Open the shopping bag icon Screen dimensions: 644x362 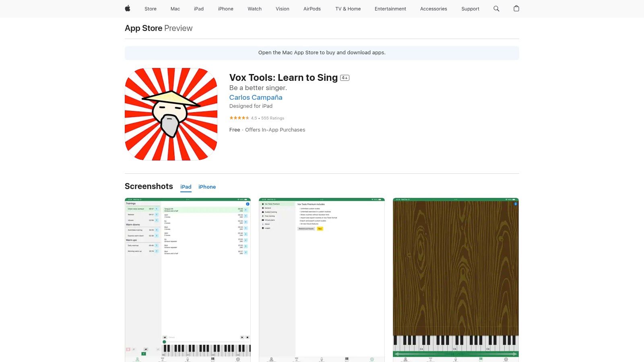coord(516,8)
